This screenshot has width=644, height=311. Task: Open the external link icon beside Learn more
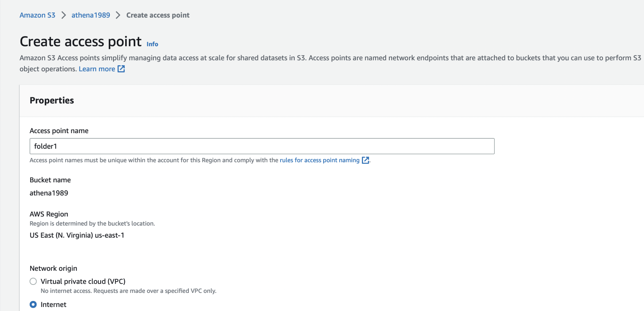(121, 69)
